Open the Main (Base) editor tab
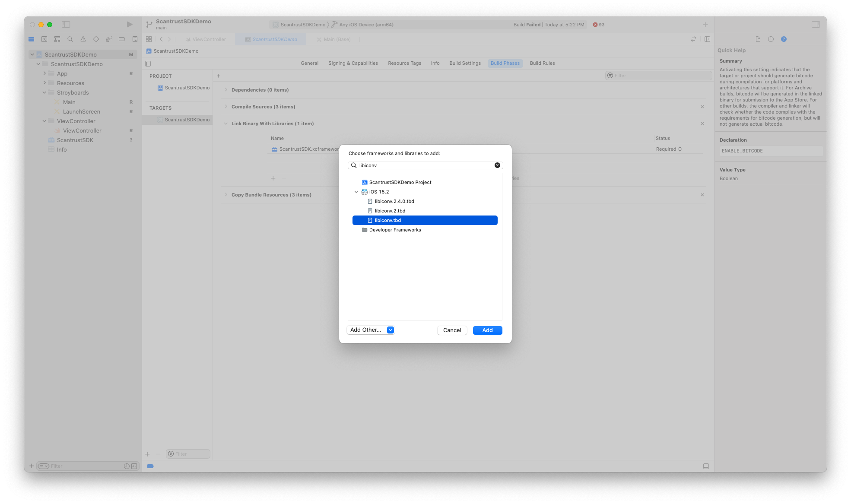The image size is (851, 504). (333, 39)
